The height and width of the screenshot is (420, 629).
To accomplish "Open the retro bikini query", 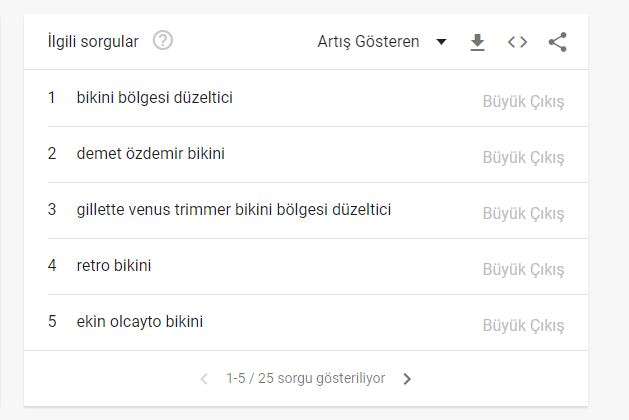I will click(x=114, y=266).
